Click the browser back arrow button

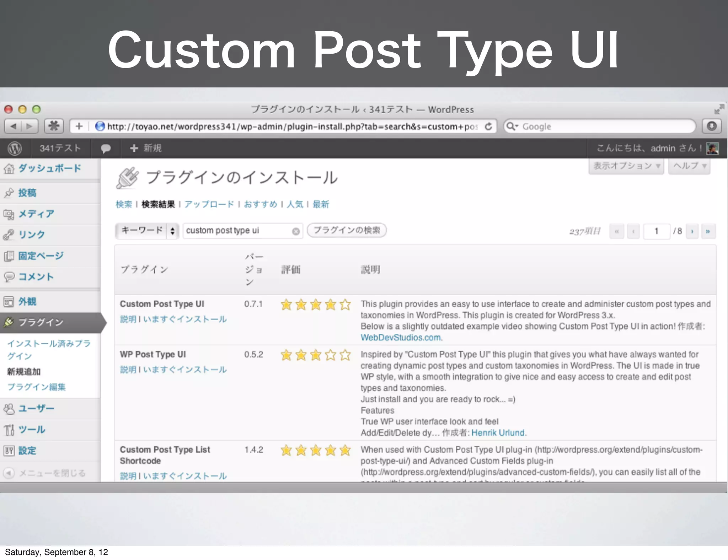(x=13, y=126)
